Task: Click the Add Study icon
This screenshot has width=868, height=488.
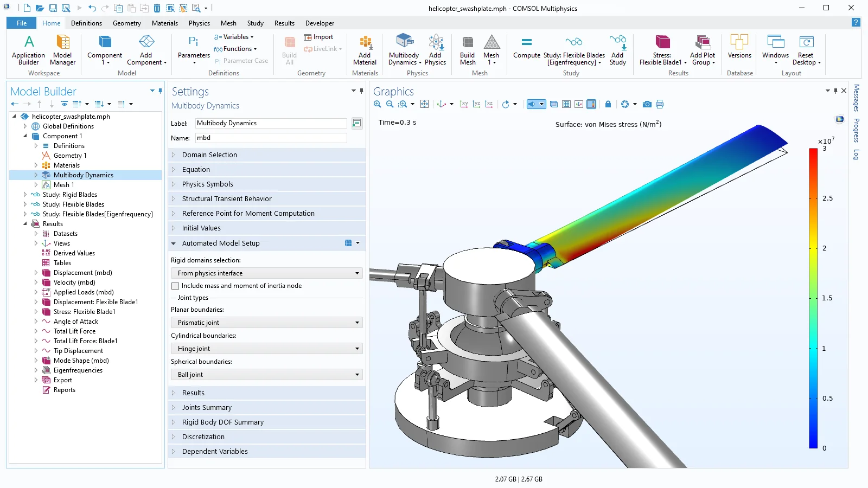Action: coord(617,50)
